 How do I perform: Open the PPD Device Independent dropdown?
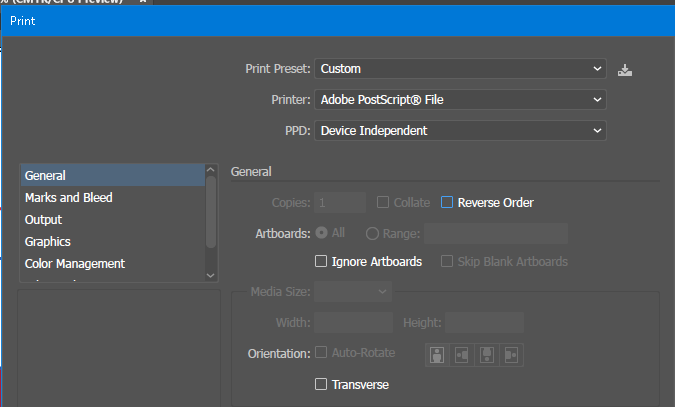(x=461, y=131)
